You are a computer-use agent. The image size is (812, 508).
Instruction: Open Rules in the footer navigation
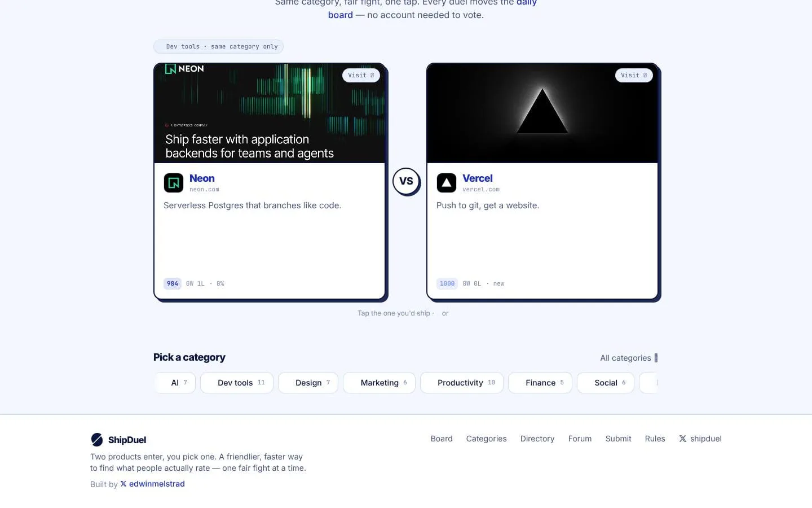pos(655,439)
